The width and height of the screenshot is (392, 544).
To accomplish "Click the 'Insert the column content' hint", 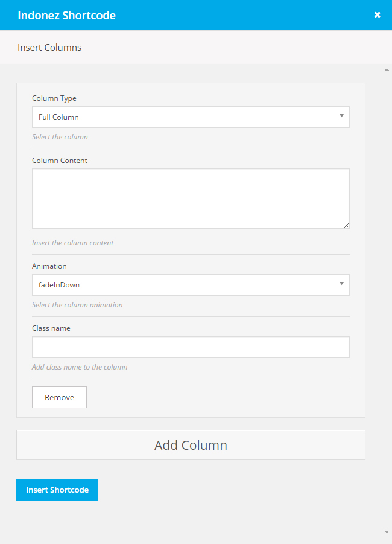I will point(73,243).
